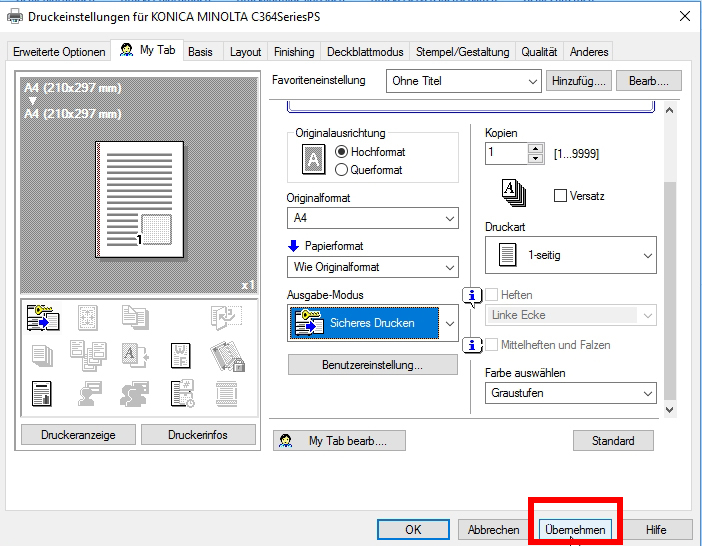
Task: Apply changes with Übernehmen button
Action: click(x=575, y=529)
